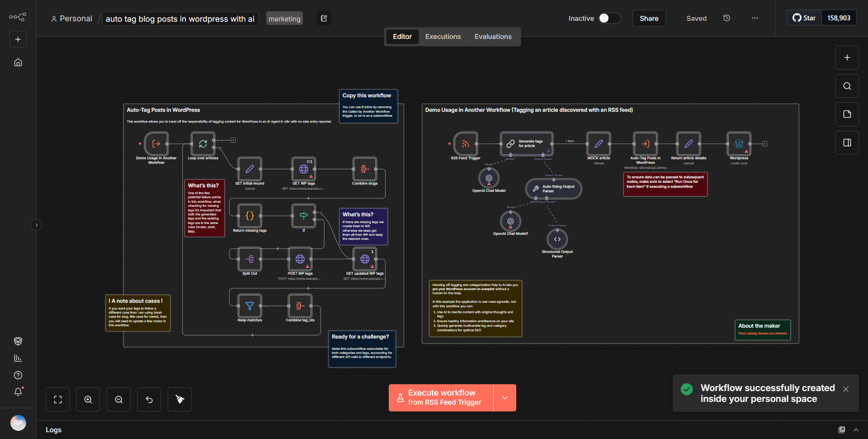Click the canvas add node plus button

click(x=847, y=57)
